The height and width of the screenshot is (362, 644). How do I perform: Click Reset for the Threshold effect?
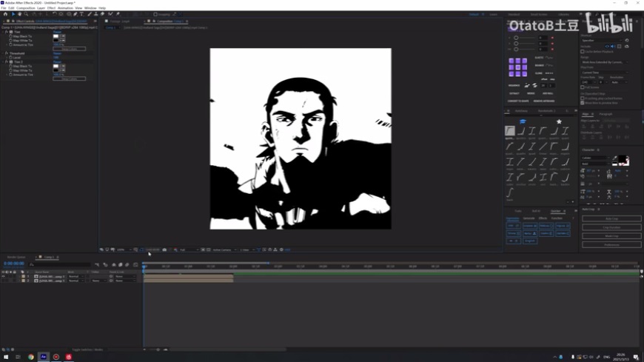[x=57, y=53]
